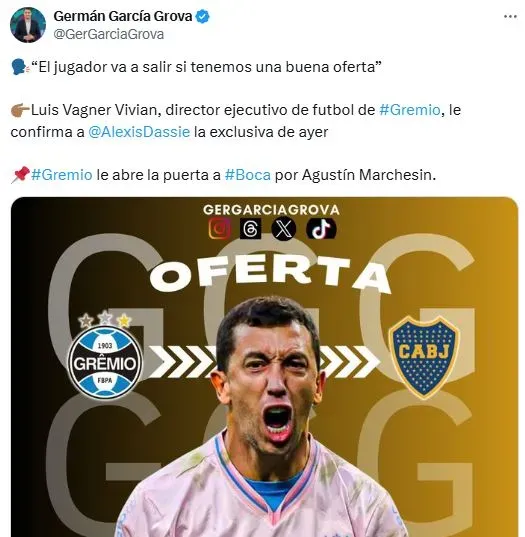The height and width of the screenshot is (537, 525).
Task: Click the speaking head emoji at quote start
Action: 20,67
